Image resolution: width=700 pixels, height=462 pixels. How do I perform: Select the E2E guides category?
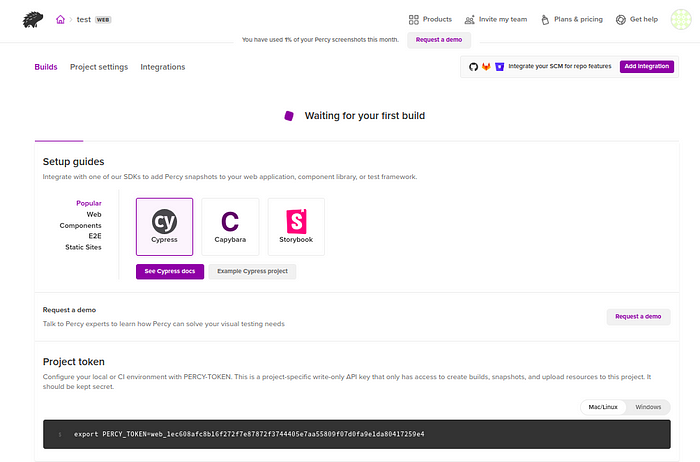pos(95,236)
